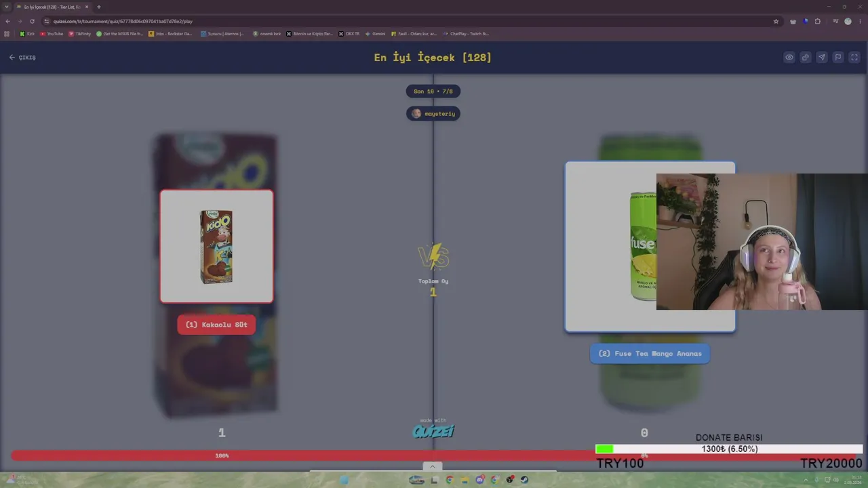
Task: Open the Chrome profile avatar
Action: [848, 21]
